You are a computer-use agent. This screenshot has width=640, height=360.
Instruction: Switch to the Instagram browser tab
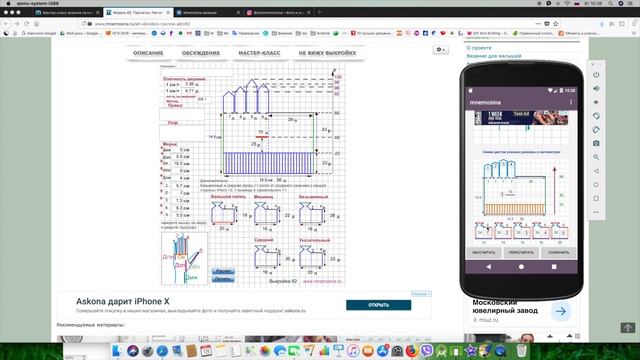point(278,13)
